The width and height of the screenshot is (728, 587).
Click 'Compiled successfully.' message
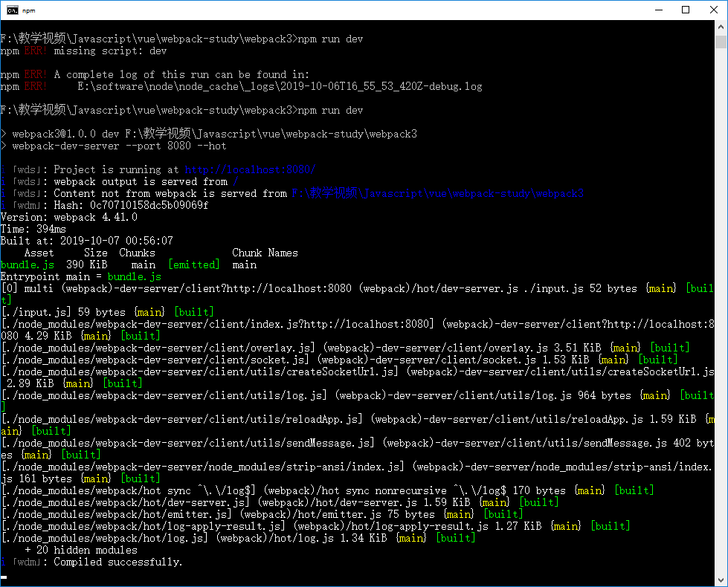coord(118,562)
